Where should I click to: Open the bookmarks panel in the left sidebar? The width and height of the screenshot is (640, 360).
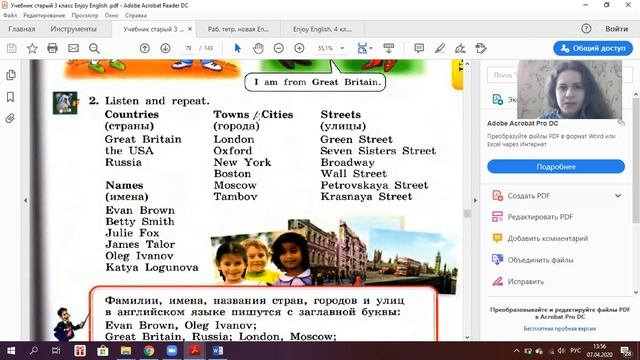click(x=11, y=97)
